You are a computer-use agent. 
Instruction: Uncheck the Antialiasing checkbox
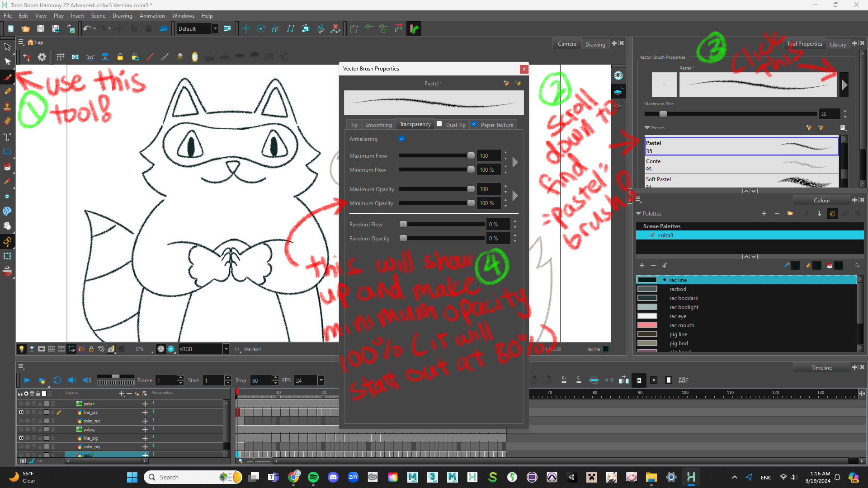click(x=401, y=139)
